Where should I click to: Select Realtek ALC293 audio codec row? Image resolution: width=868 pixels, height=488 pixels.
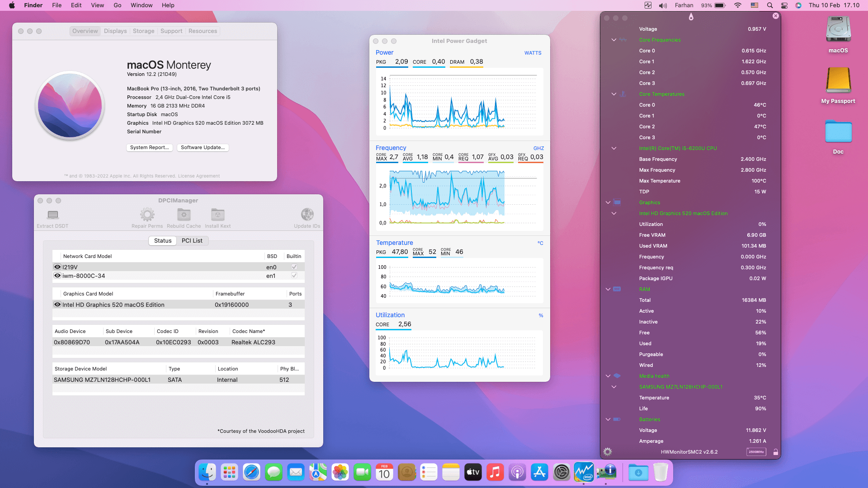(178, 342)
